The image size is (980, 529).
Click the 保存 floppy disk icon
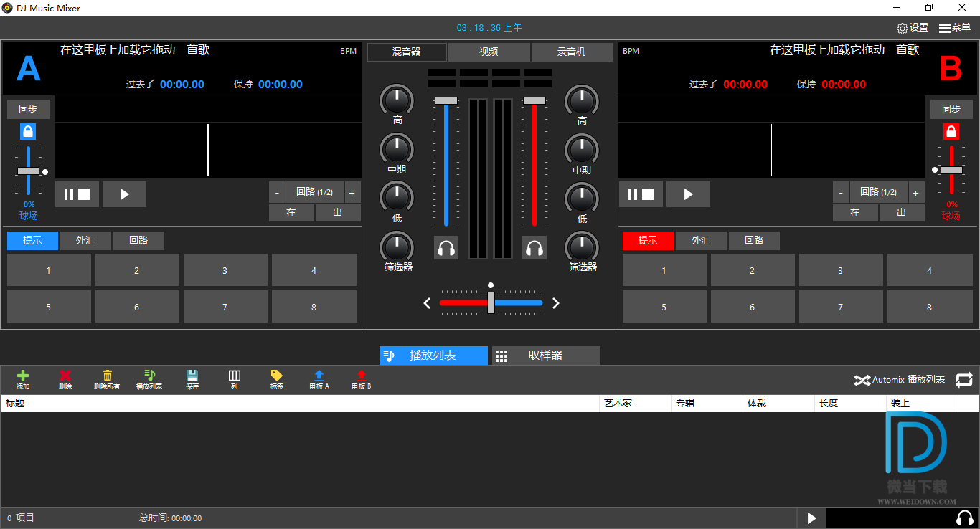192,376
